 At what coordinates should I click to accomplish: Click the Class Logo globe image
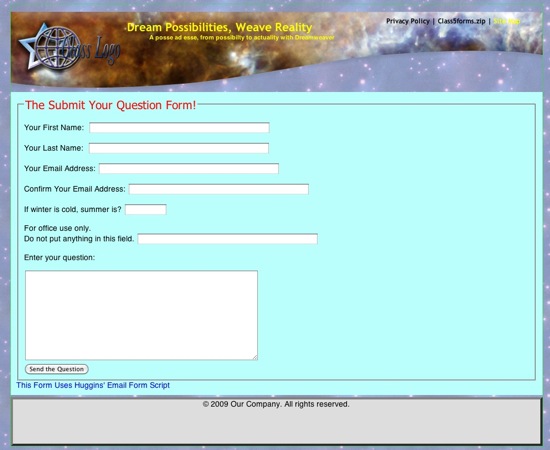pyautogui.click(x=69, y=48)
